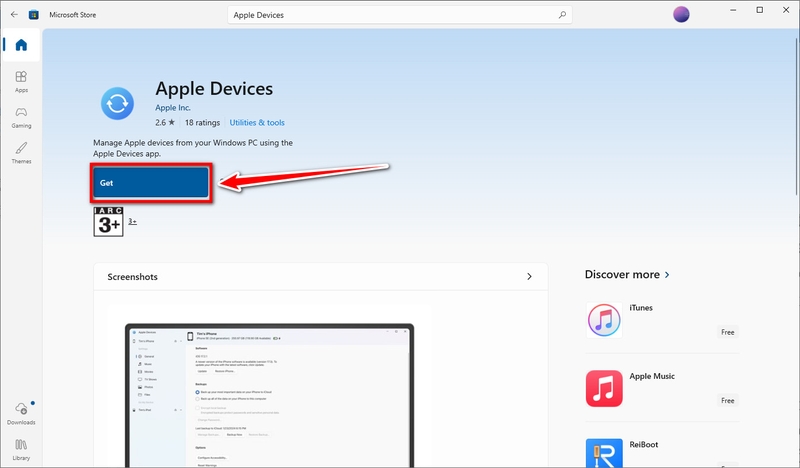Click the ReiBoot title text
This screenshot has height=468, width=800.
point(644,445)
